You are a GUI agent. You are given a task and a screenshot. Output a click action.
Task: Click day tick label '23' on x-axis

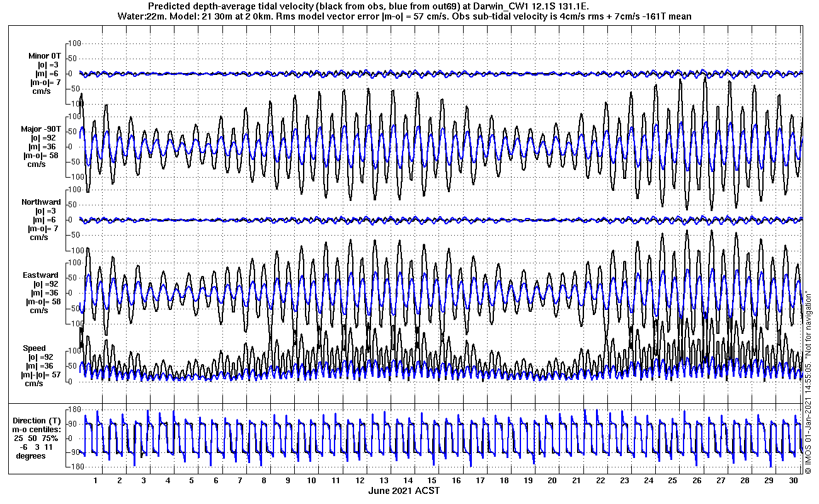[x=624, y=481]
